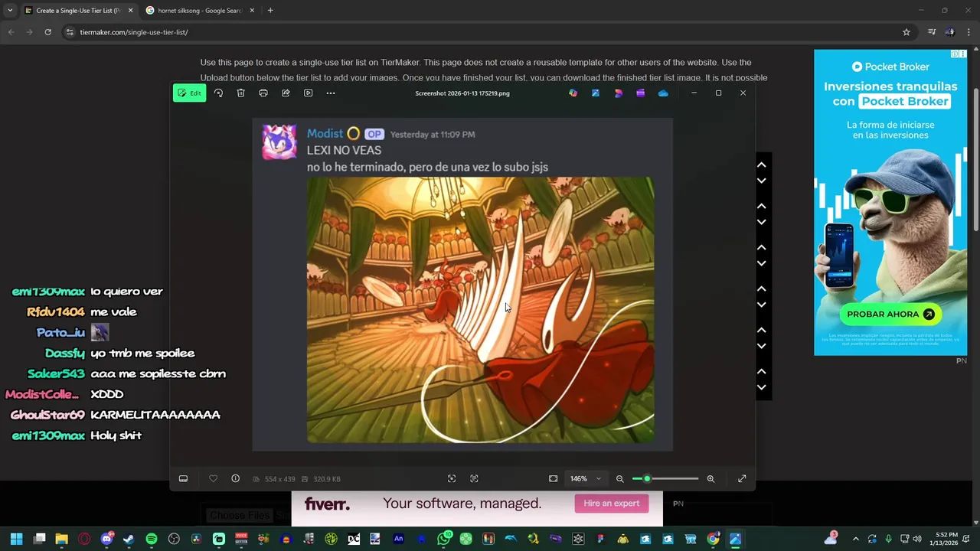Click the Photos zoom slider handle
This screenshot has width=980, height=551.
(647, 479)
